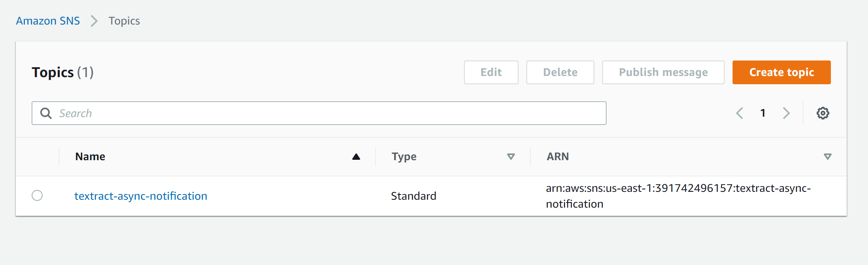
Task: Expand the Type column sort arrow
Action: click(511, 157)
